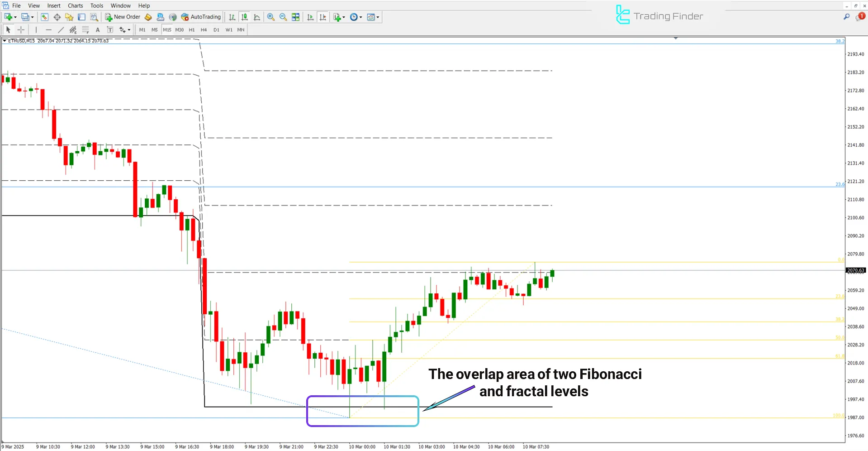Open the Charts menu
The width and height of the screenshot is (868, 451).
coord(75,5)
